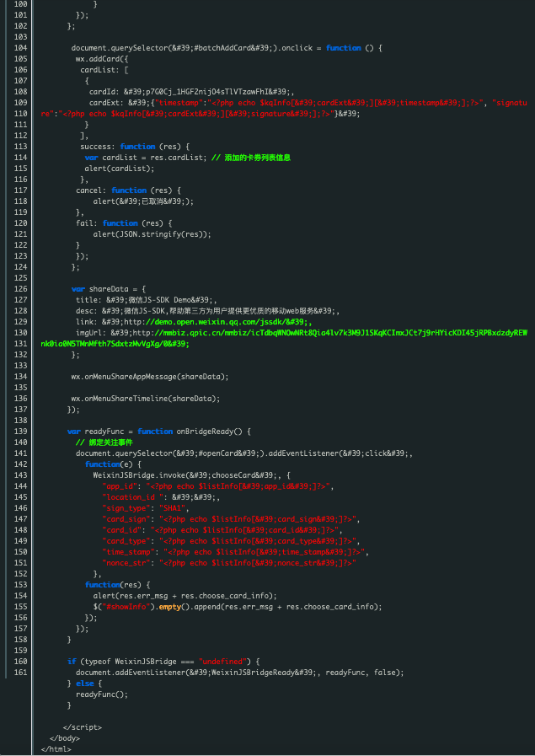
Task: Click 'wx.onMenuShareAppMessage(shareData);' line
Action: tap(150, 377)
